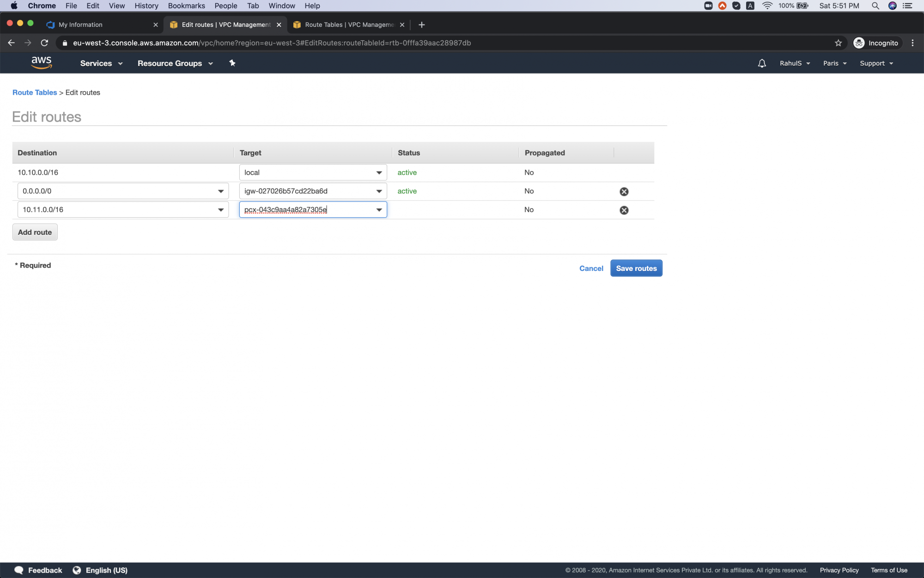The width and height of the screenshot is (924, 578).
Task: Switch to the Route Tables tab
Action: point(346,25)
